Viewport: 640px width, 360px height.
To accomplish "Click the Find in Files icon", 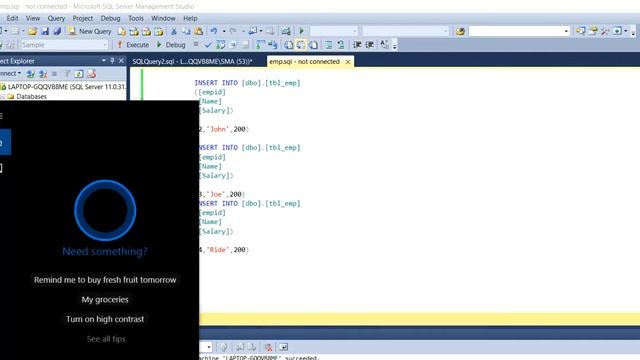I will [460, 31].
